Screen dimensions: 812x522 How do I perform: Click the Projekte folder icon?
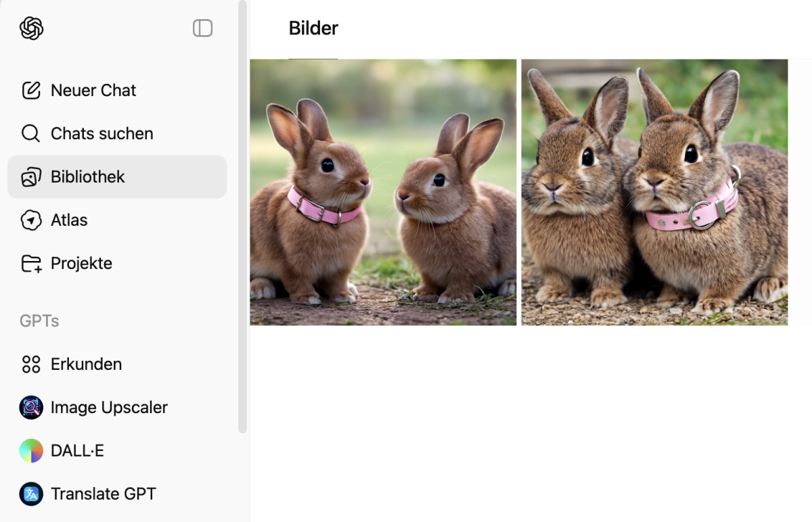[31, 264]
